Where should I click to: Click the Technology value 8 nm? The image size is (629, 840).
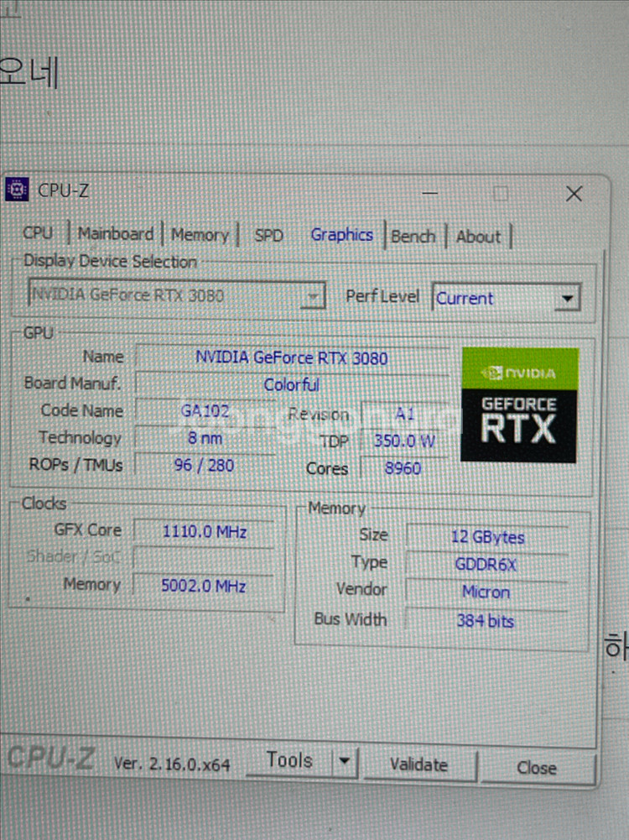205,438
